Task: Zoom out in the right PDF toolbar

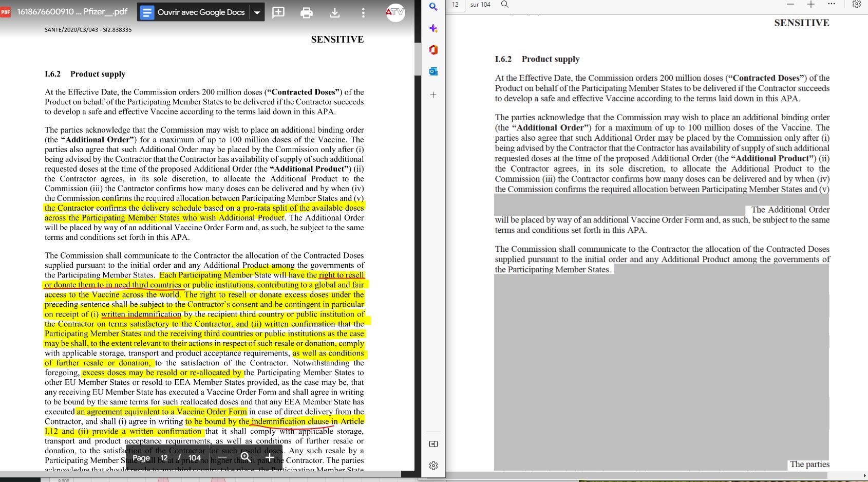Action: point(790,5)
